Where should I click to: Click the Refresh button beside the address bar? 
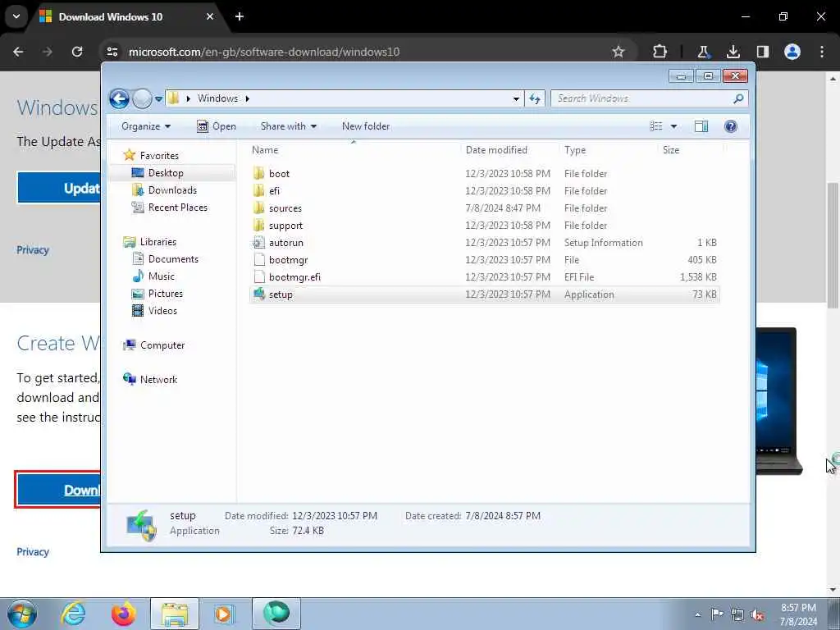(535, 98)
